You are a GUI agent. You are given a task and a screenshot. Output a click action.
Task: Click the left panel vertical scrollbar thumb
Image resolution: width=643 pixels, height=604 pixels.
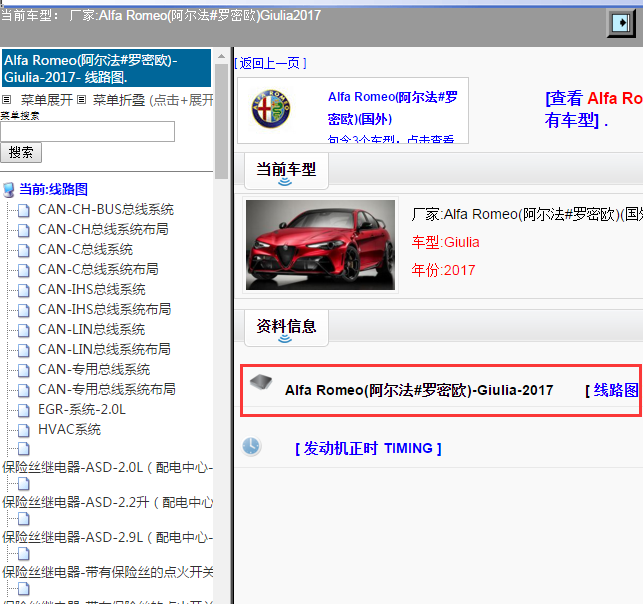[221, 121]
